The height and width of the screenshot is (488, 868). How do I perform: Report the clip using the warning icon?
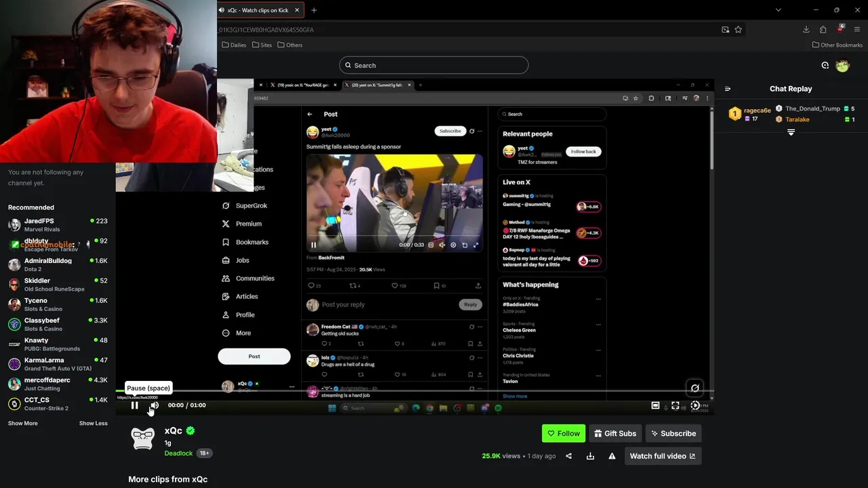click(612, 456)
